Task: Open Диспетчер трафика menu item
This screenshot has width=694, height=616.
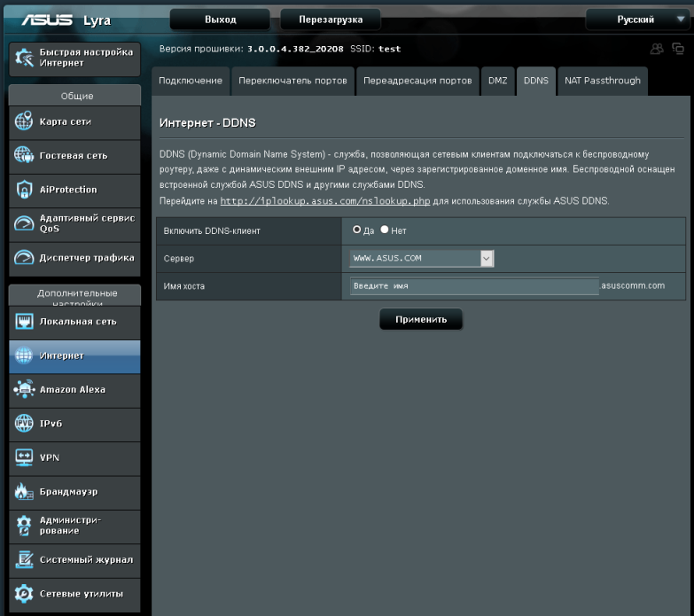Action: click(74, 259)
